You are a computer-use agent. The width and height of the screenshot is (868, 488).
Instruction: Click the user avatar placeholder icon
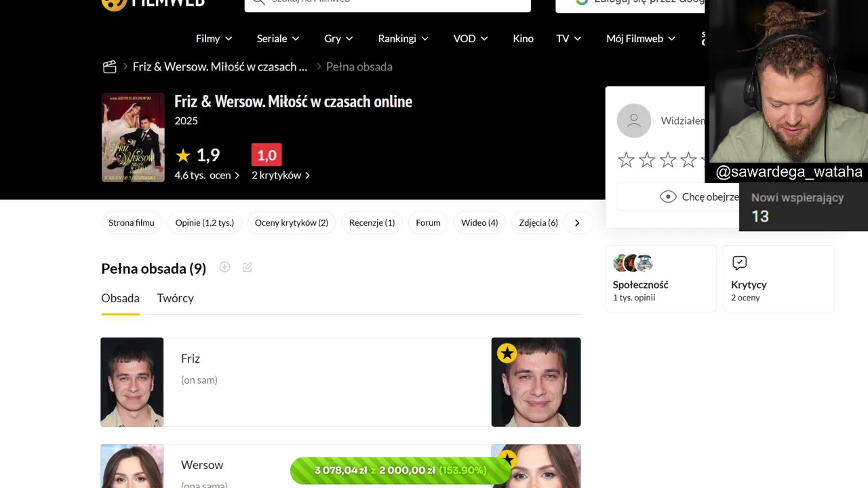click(x=634, y=121)
